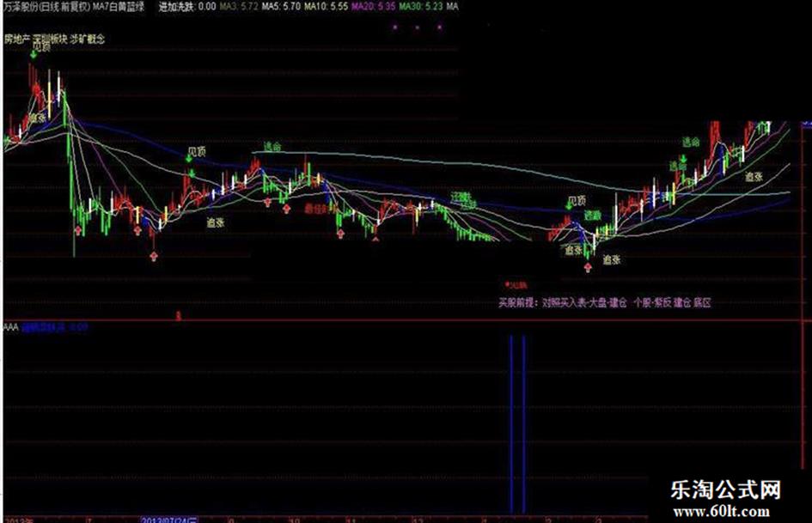
Task: Click the highlighted 2013/07/24 date label
Action: click(169, 520)
